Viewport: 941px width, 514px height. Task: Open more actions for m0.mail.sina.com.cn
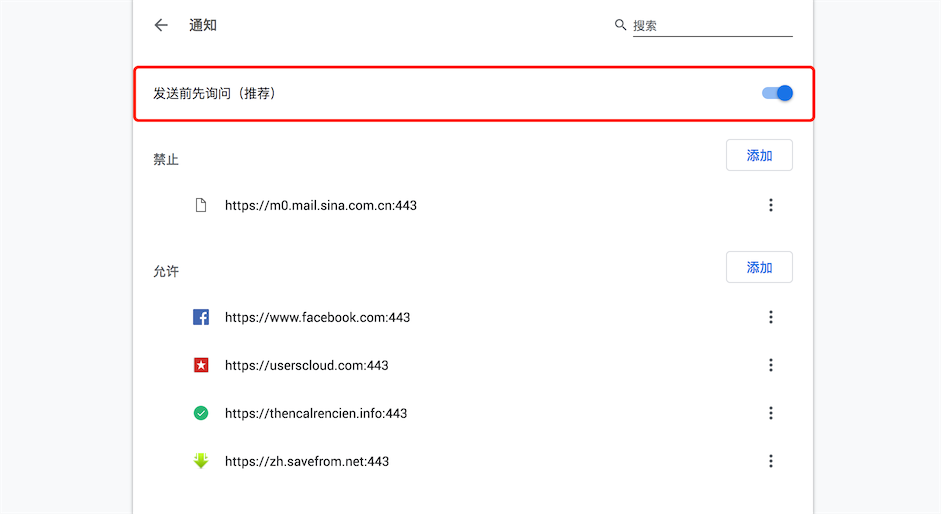pos(771,205)
